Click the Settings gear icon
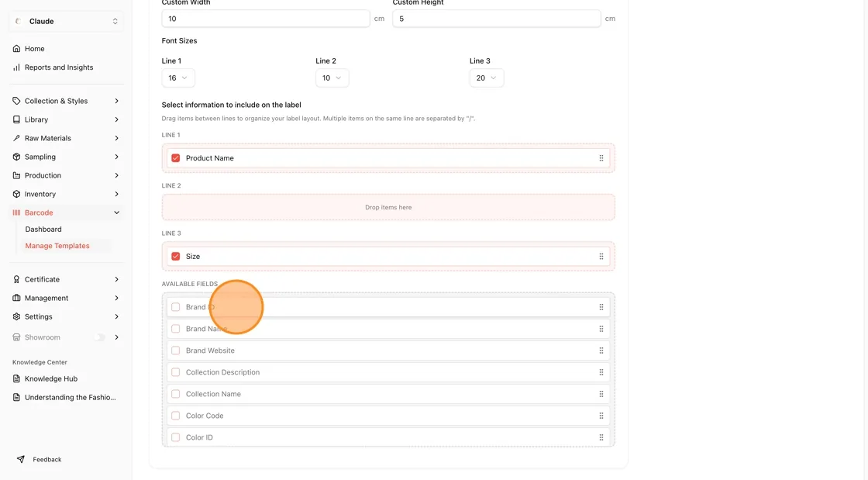Screen dimensions: 868x480 click(16, 316)
